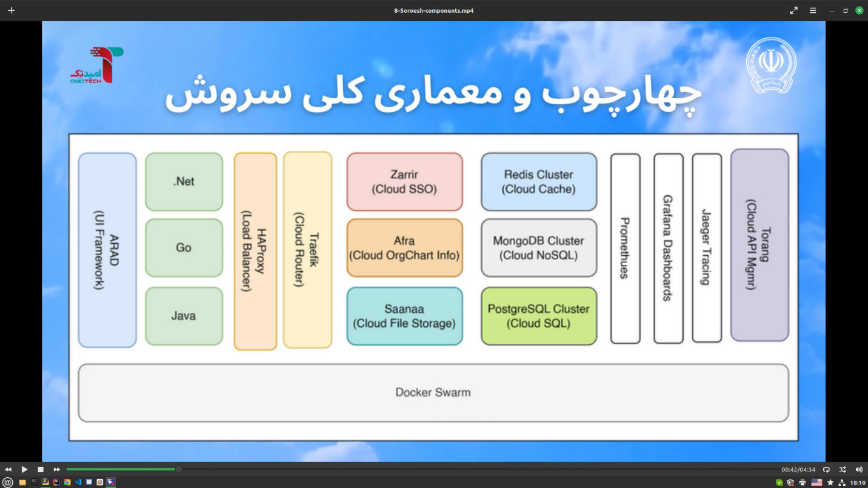868x488 pixels.
Task: Mute the audio volume
Action: click(859, 469)
